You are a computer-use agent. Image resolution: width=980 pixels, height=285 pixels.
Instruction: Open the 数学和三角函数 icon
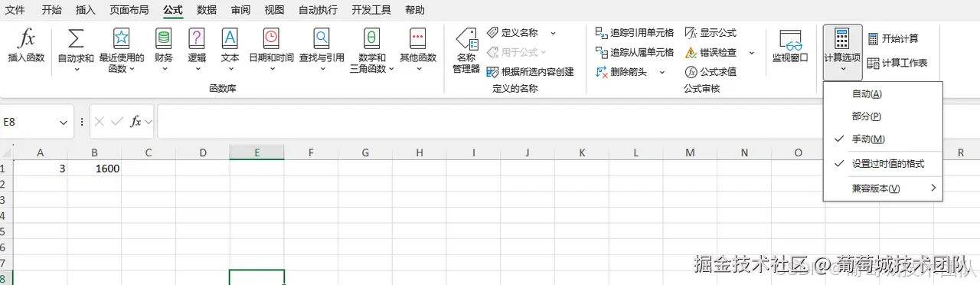pyautogui.click(x=371, y=38)
